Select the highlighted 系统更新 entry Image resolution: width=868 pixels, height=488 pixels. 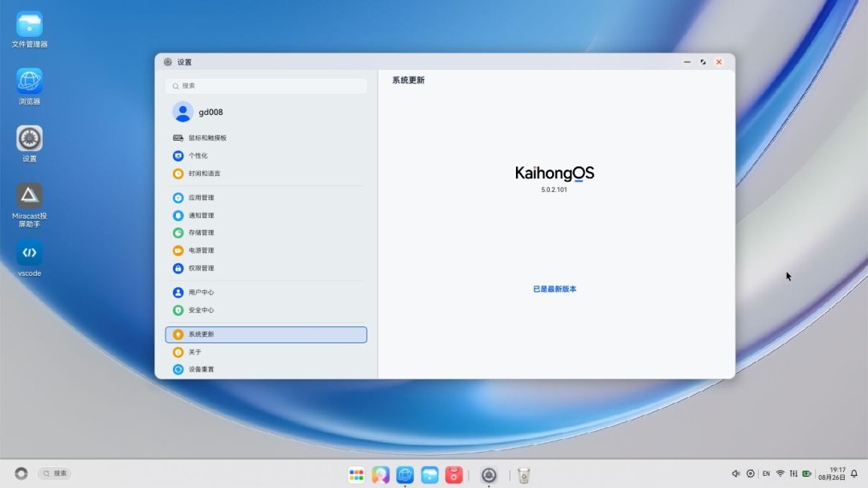[x=266, y=334]
